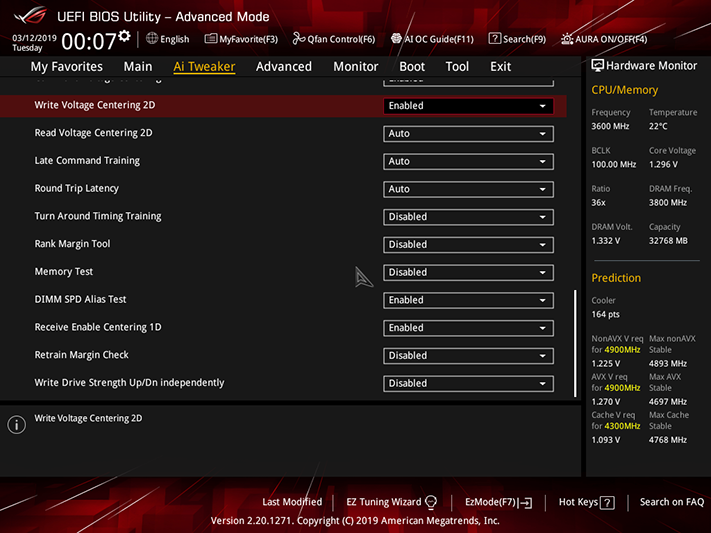
Task: Switch to My Favorites tab
Action: click(67, 67)
